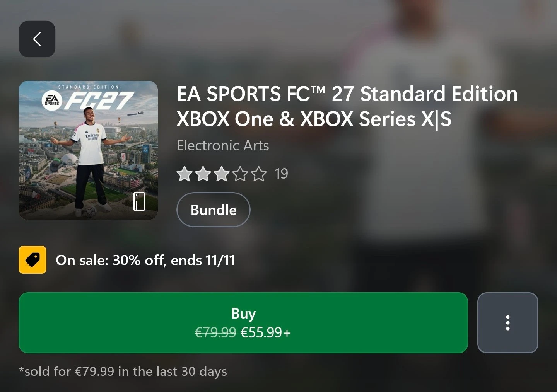The height and width of the screenshot is (392, 557).
Task: Select the second filled rating star
Action: [203, 174]
